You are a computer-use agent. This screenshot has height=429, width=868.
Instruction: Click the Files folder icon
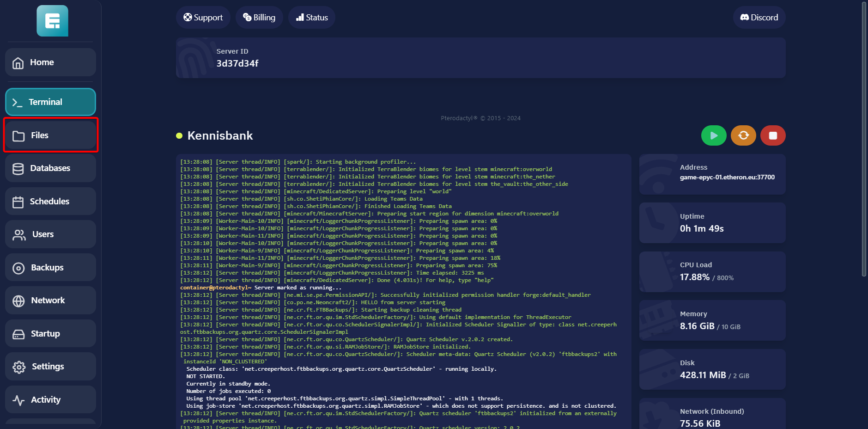(18, 136)
